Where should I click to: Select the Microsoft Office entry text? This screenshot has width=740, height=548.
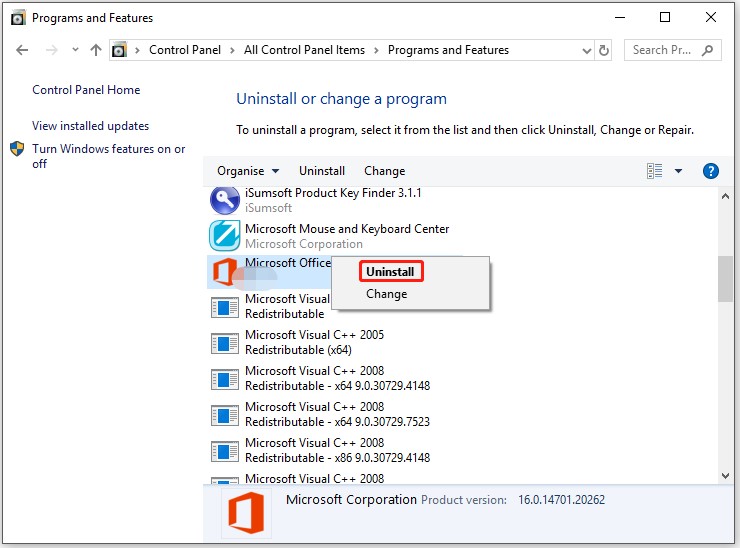pos(287,263)
